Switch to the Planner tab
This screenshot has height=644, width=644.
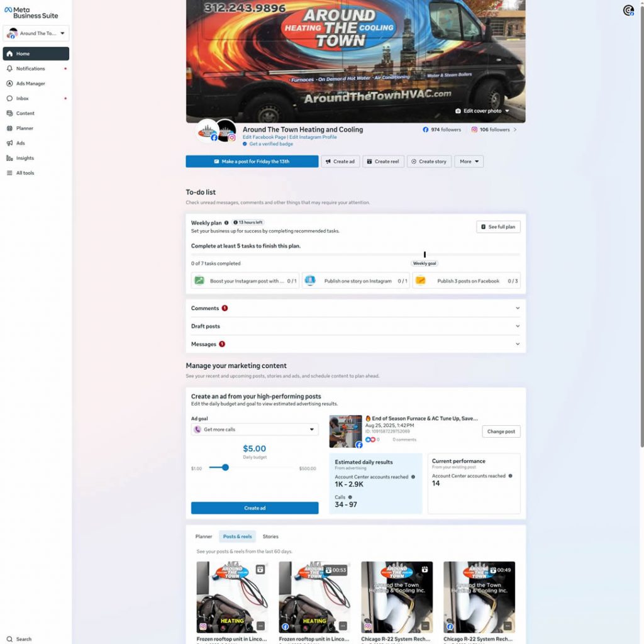pos(204,536)
